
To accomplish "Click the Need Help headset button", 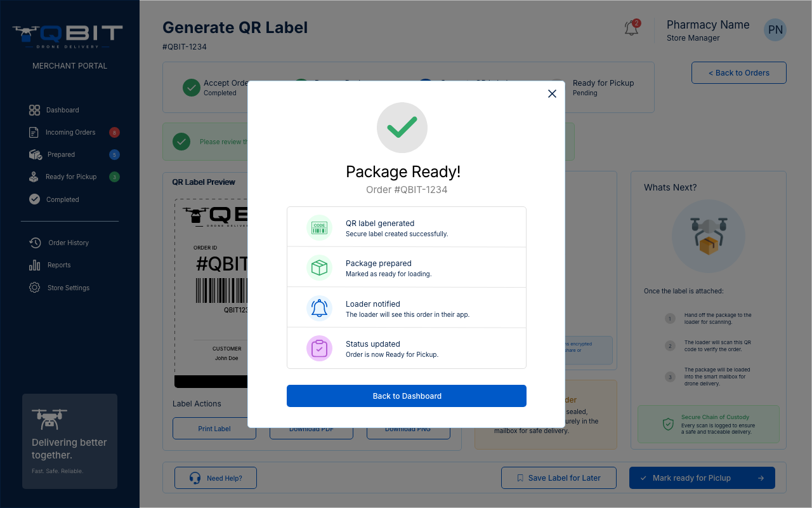I will pos(216,478).
